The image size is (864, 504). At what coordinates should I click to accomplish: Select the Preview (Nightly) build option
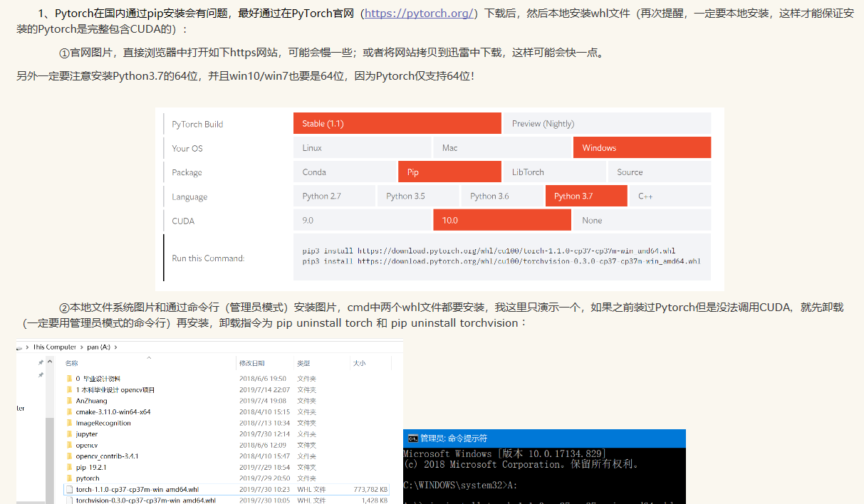coord(607,122)
